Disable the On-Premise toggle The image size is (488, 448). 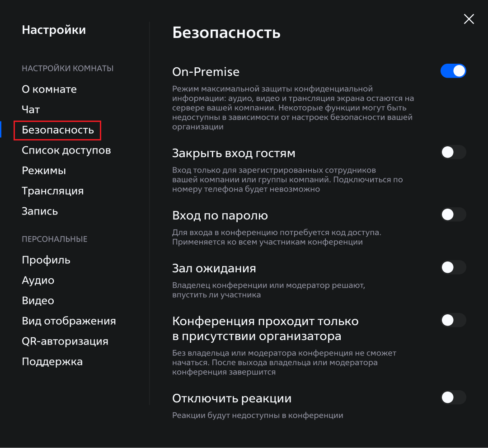click(x=453, y=71)
